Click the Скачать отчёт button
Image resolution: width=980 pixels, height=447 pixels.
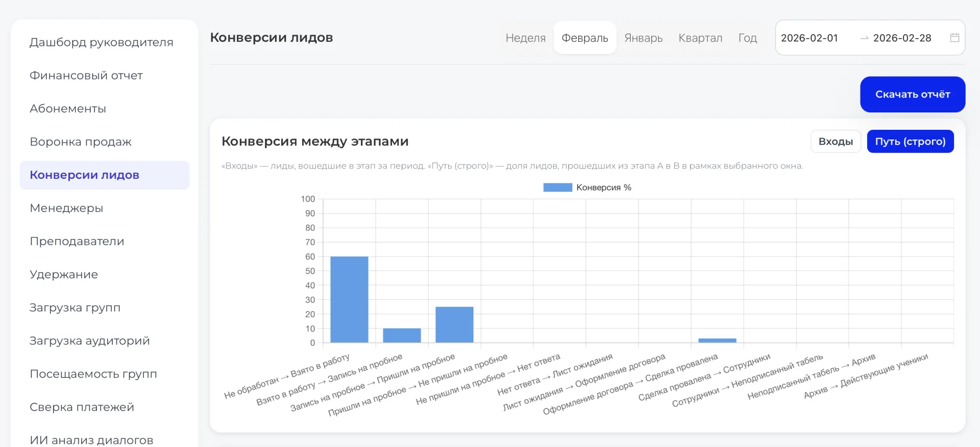coord(913,95)
